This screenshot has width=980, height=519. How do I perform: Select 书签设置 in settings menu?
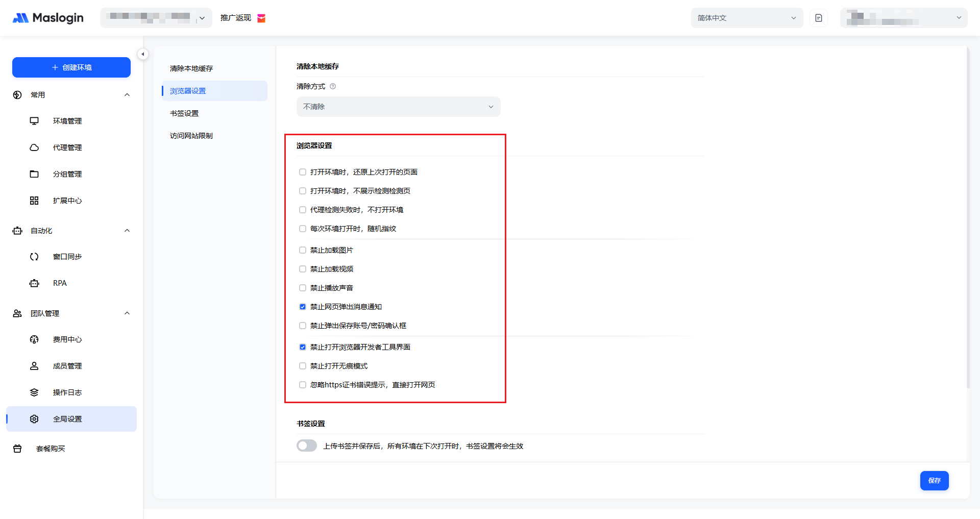coord(184,113)
